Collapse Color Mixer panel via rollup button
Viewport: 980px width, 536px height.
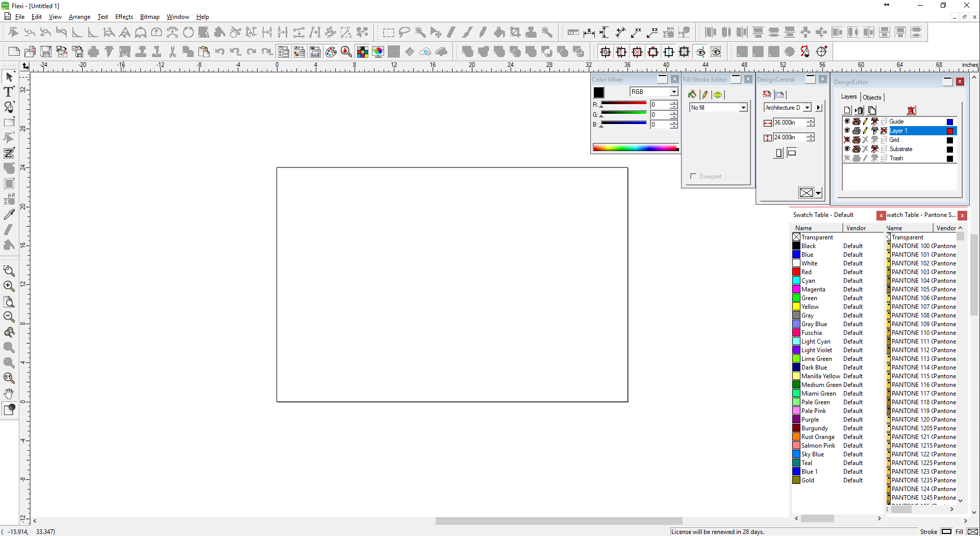point(662,79)
